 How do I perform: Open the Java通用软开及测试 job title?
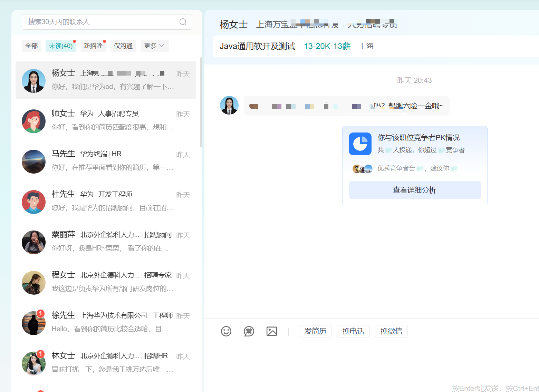click(x=258, y=46)
